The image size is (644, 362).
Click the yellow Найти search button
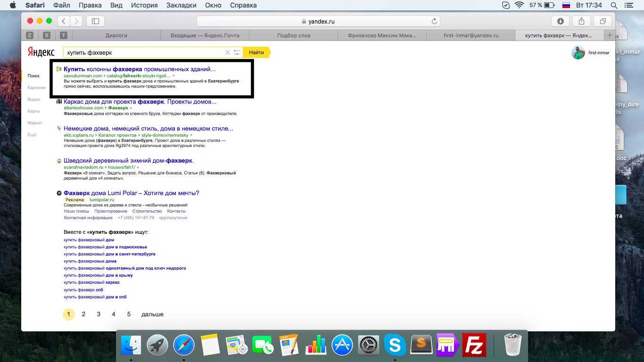256,52
